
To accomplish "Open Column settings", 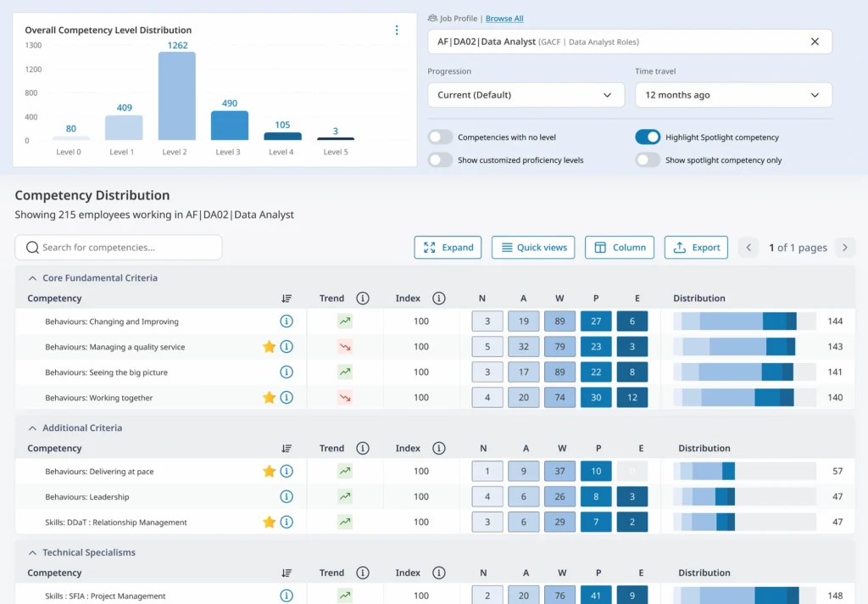I will click(x=620, y=248).
